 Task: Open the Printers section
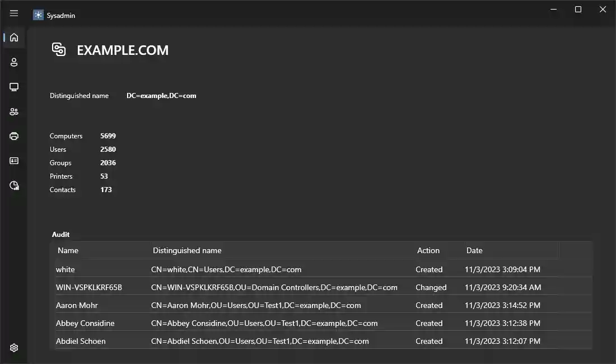[14, 136]
